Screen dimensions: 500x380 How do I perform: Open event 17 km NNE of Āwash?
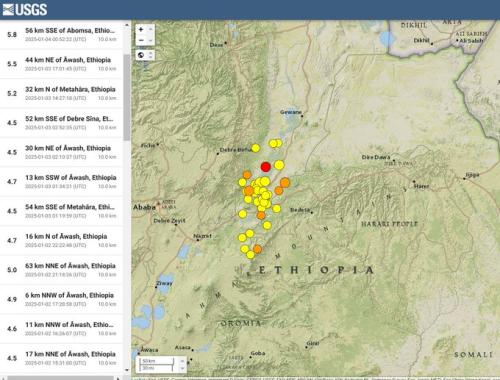[62, 358]
